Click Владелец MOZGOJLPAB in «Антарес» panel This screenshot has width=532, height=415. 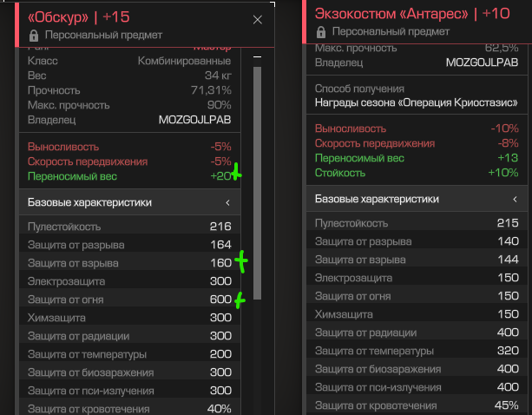417,63
